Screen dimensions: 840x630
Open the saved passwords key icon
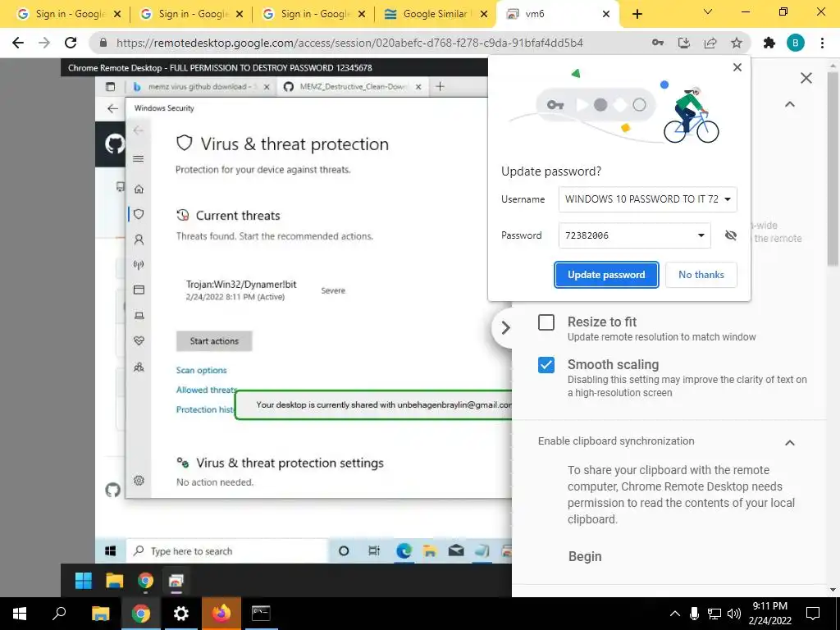[658, 43]
